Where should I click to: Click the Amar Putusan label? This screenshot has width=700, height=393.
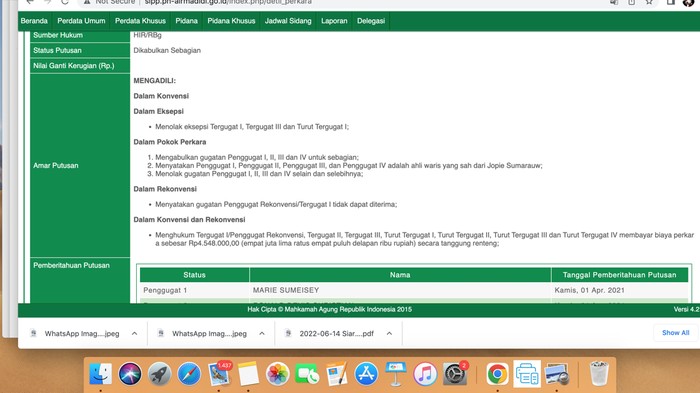[56, 165]
